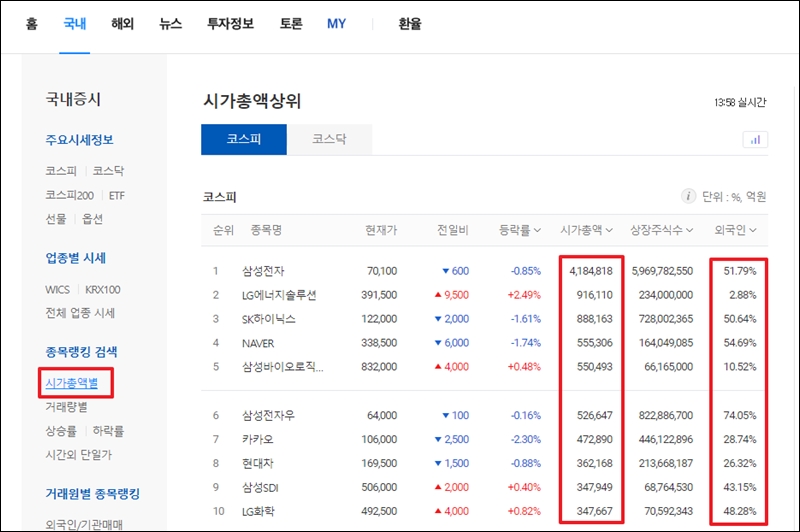Click the 13:58 실시간 timestamp
The height and width of the screenshot is (532, 800).
pos(740,103)
